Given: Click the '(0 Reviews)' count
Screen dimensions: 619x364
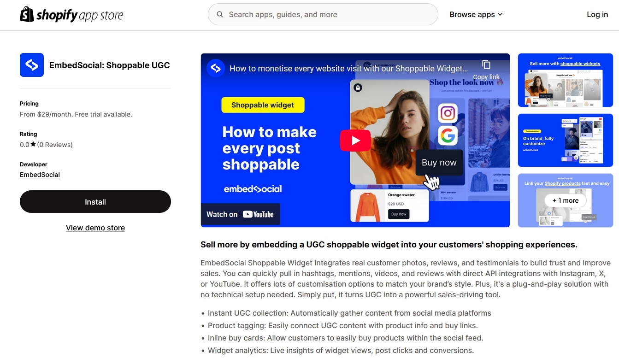Looking at the screenshot, I should [x=56, y=144].
